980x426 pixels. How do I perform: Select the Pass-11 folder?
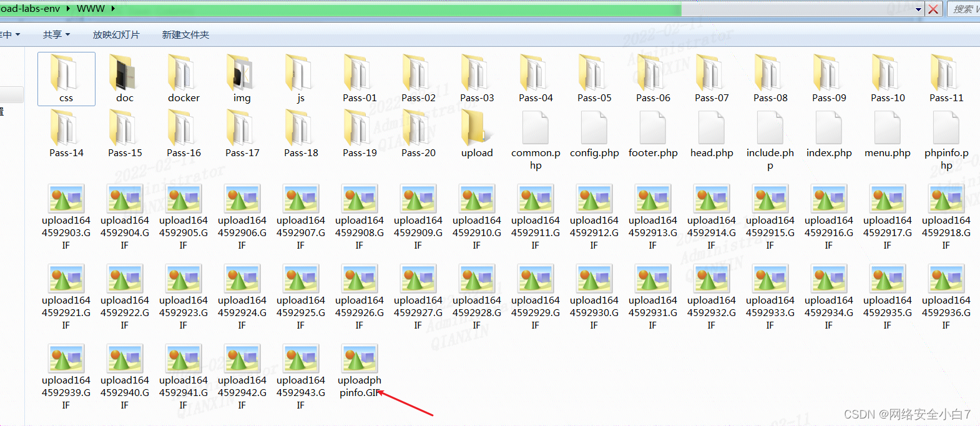coord(946,79)
